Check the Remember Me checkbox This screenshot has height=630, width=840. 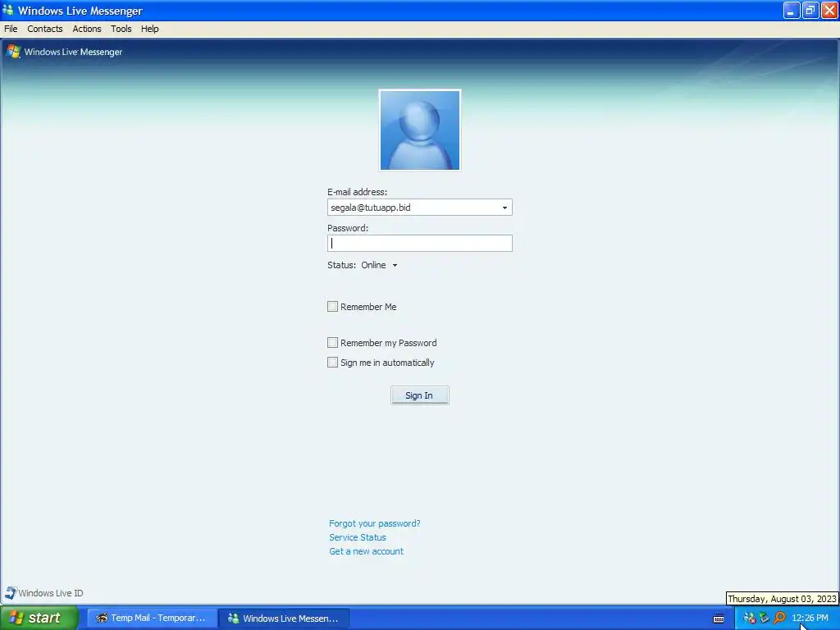333,307
